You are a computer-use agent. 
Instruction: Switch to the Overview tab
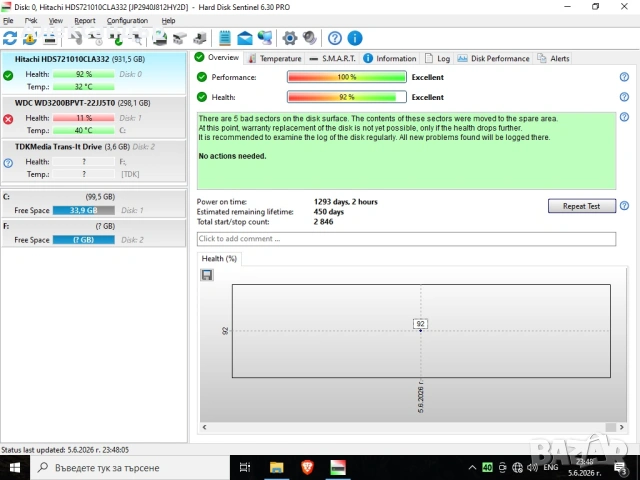[218, 58]
